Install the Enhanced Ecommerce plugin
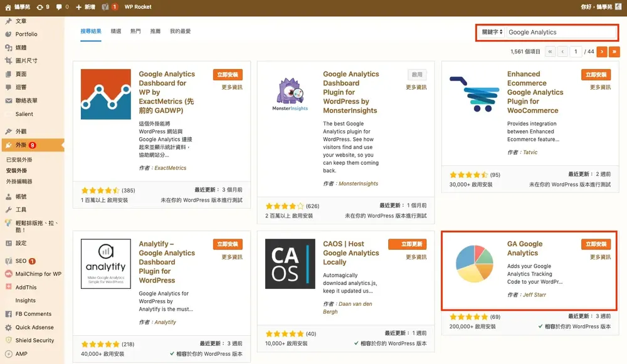Screen dimensions: 627x364 (x=596, y=75)
